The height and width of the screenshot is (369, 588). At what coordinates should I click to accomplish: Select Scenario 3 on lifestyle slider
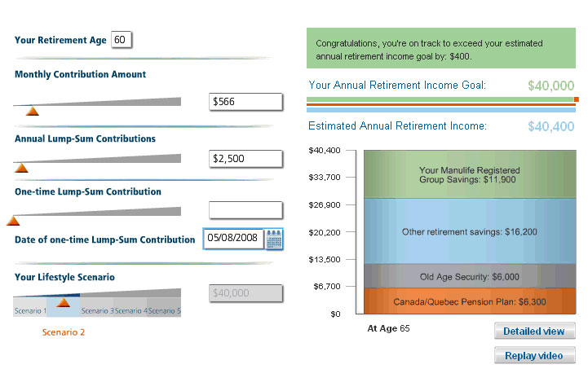click(97, 311)
